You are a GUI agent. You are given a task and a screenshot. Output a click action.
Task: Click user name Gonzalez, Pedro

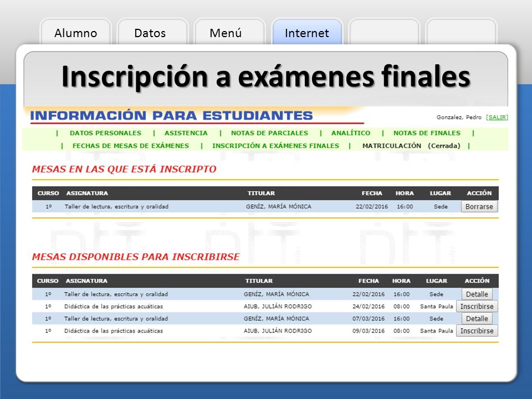pos(459,117)
